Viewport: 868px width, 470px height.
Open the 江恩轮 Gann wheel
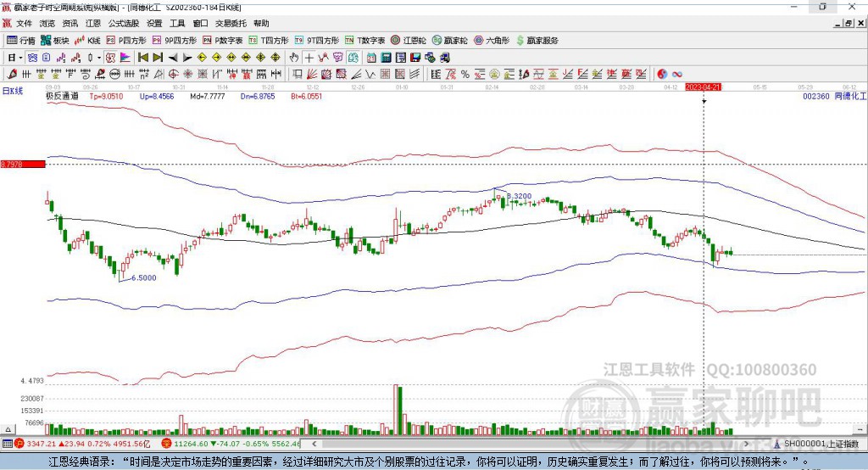point(409,41)
